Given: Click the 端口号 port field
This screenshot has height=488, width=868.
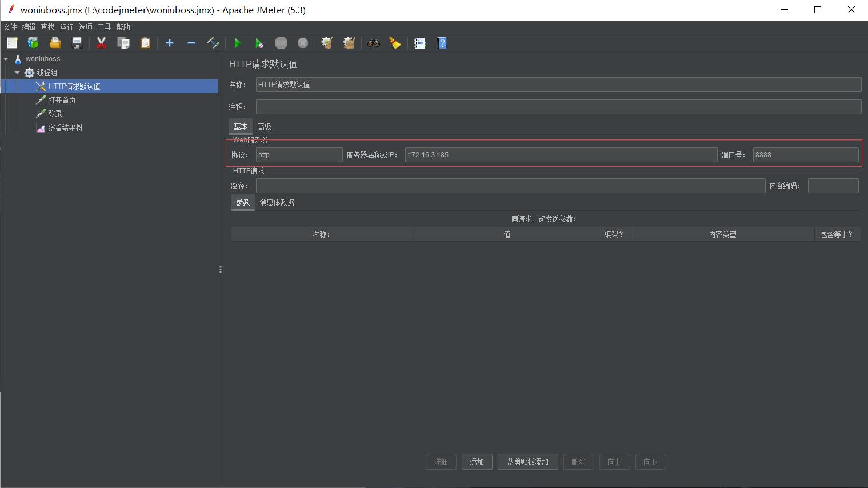Looking at the screenshot, I should click(x=806, y=155).
